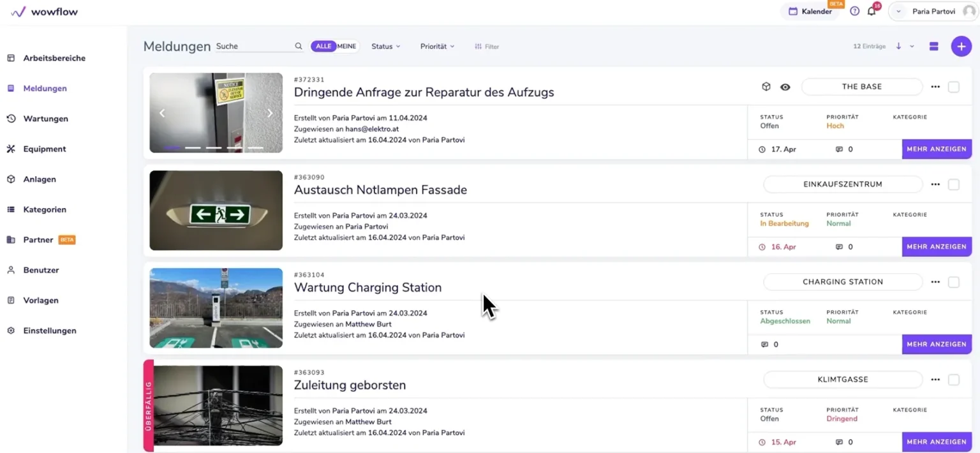Open the Kalender beta button
This screenshot has height=453, width=980.
810,11
